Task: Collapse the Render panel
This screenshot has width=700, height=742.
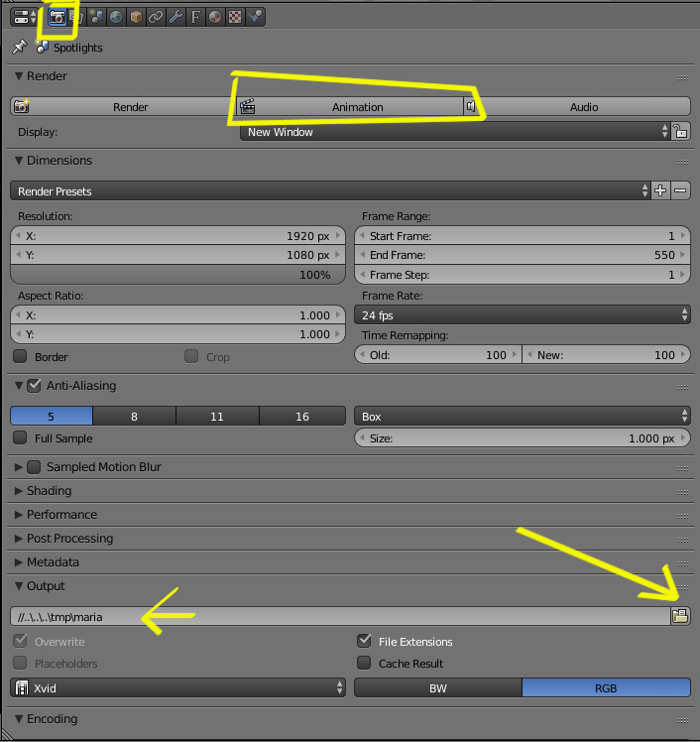Action: click(x=19, y=75)
